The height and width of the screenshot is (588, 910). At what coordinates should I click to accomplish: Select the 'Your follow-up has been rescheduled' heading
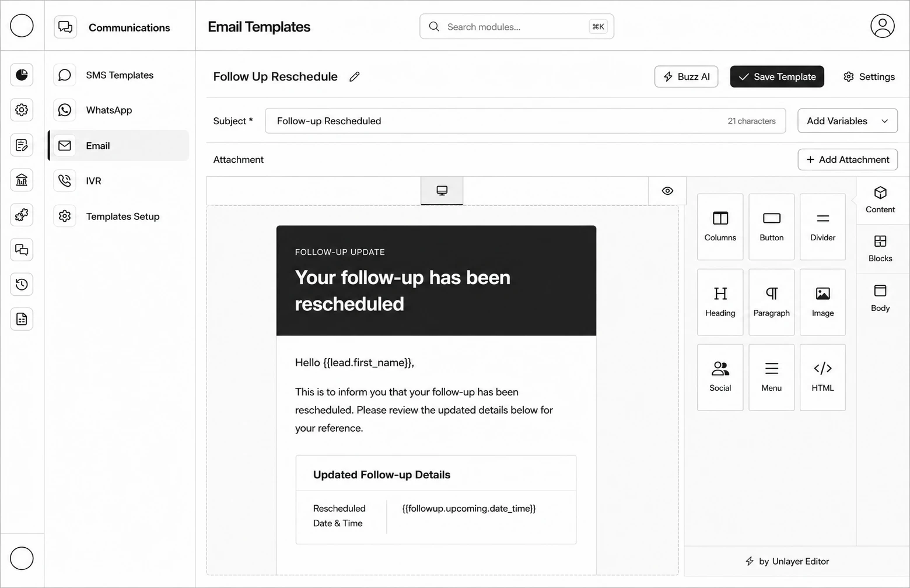(402, 290)
